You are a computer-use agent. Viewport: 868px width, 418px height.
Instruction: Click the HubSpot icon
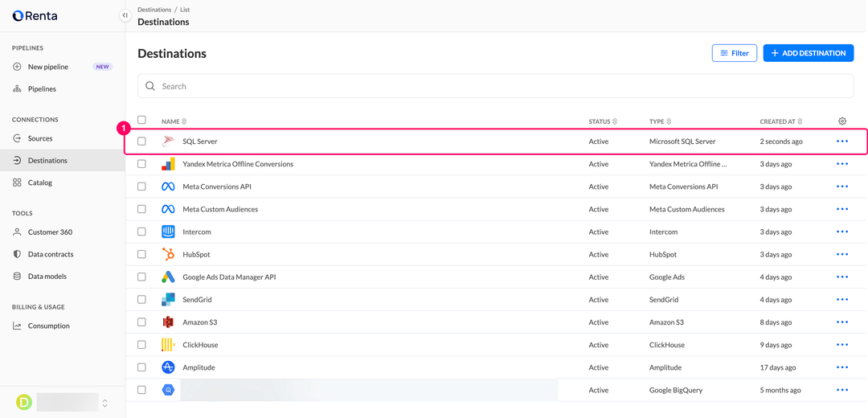168,254
